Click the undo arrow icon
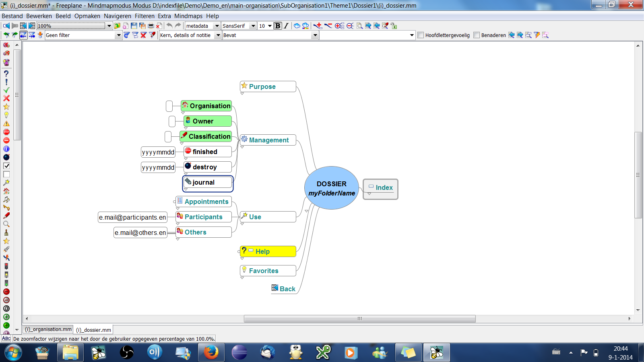 click(169, 26)
